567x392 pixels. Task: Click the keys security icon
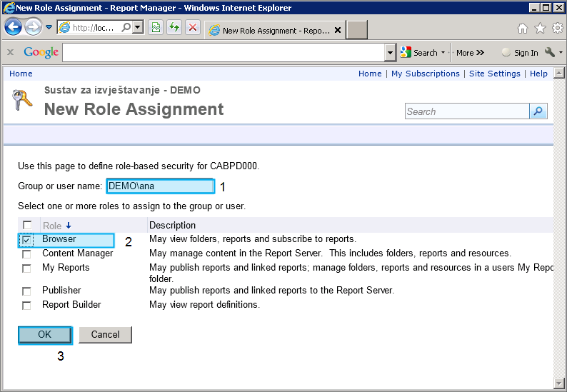[21, 99]
